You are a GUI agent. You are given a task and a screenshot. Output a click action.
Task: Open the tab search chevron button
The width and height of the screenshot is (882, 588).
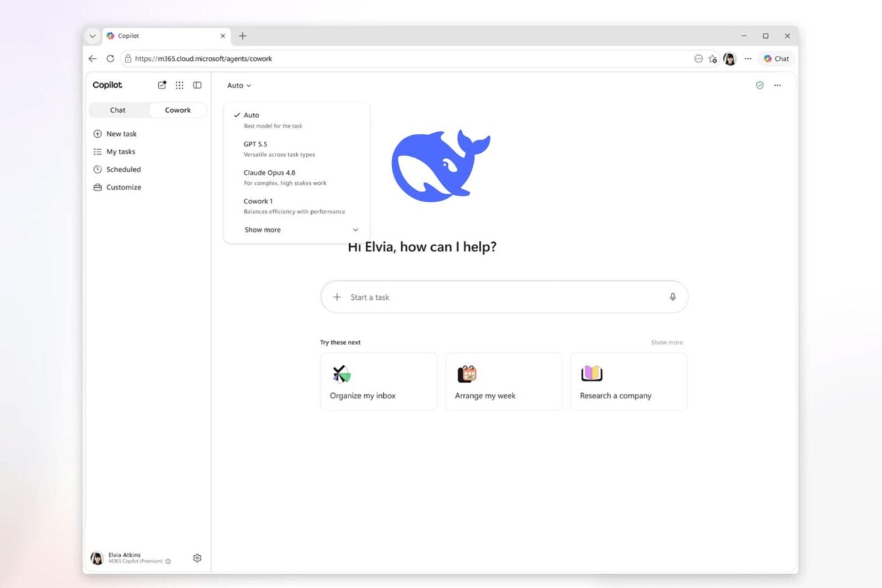point(93,36)
